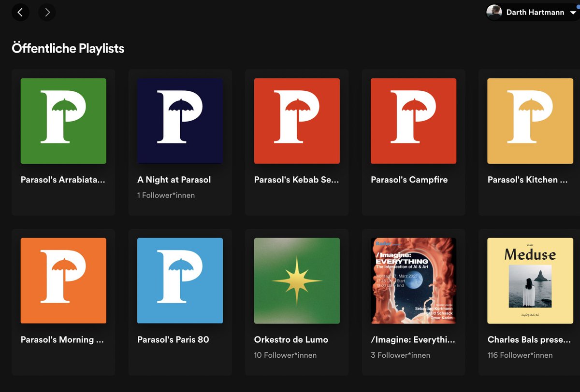
Task: Go back with the left arrow button
Action: click(x=20, y=13)
